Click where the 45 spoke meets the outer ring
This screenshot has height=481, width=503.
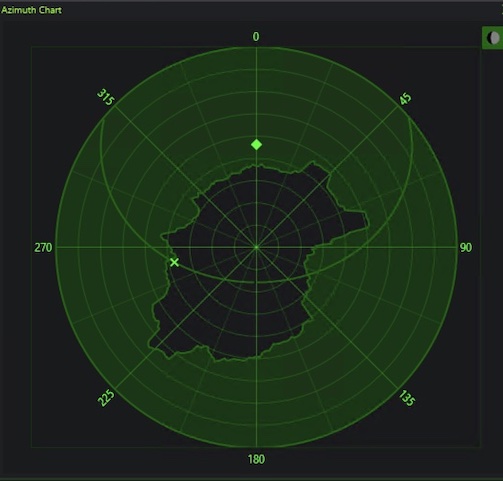[398, 106]
